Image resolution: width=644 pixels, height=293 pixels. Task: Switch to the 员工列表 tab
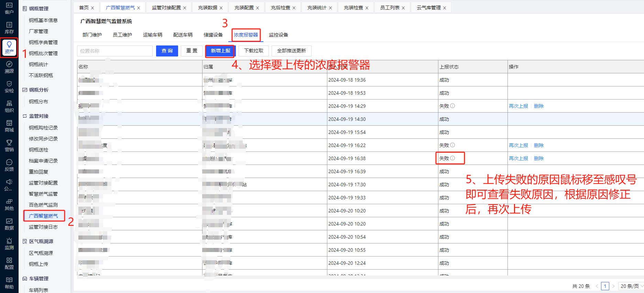pyautogui.click(x=390, y=8)
